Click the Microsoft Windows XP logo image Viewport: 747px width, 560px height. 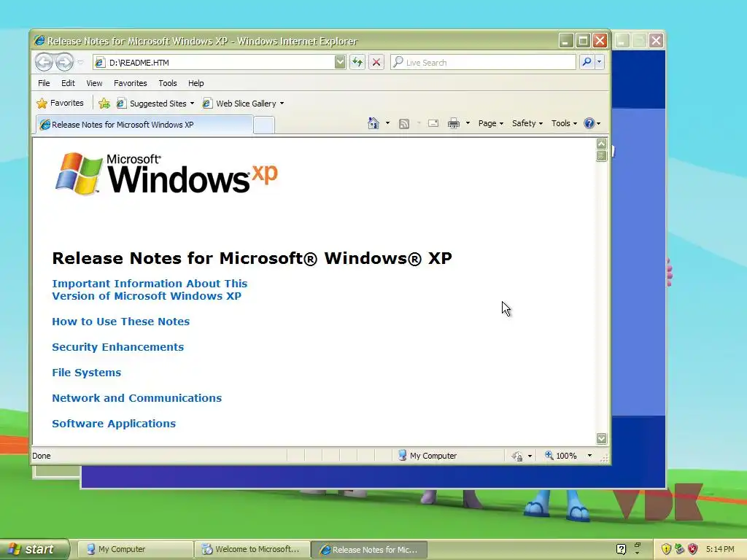(166, 174)
